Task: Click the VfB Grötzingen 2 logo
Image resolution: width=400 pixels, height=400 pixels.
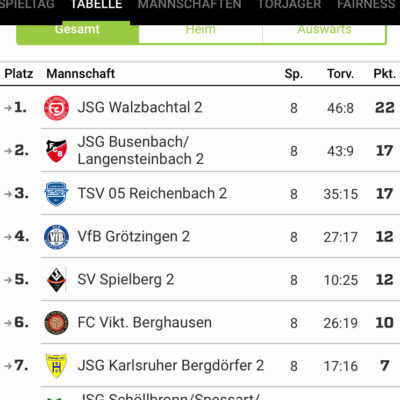Action: [56, 237]
